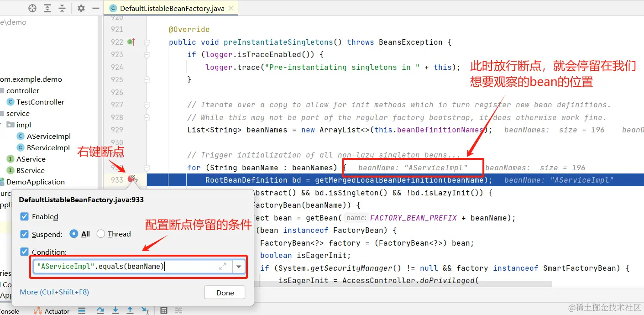The height and width of the screenshot is (315, 644).
Task: Click the Step Over debugger icon
Action: (100, 310)
